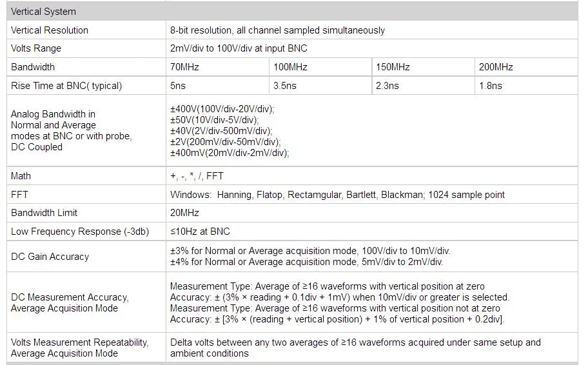Select the 70MHz bandwidth cell
The image size is (588, 365).
(x=217, y=67)
